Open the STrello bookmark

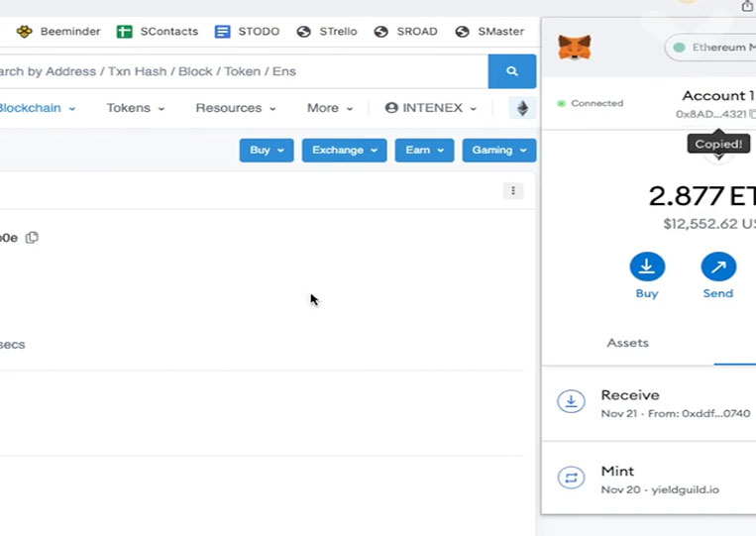point(327,32)
